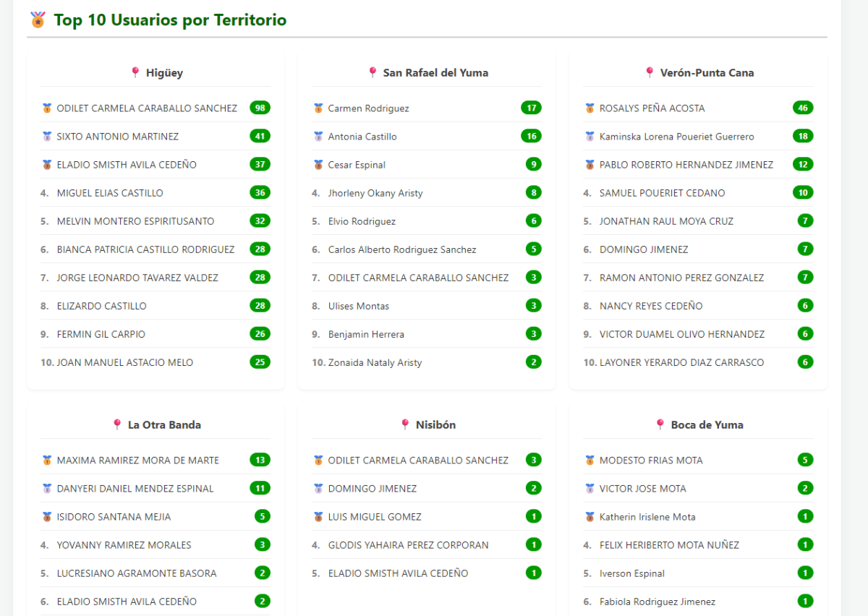Select JOAN MANUEL ASTACIO MELO row
Viewport: 868px width, 616px height.
[x=125, y=363]
